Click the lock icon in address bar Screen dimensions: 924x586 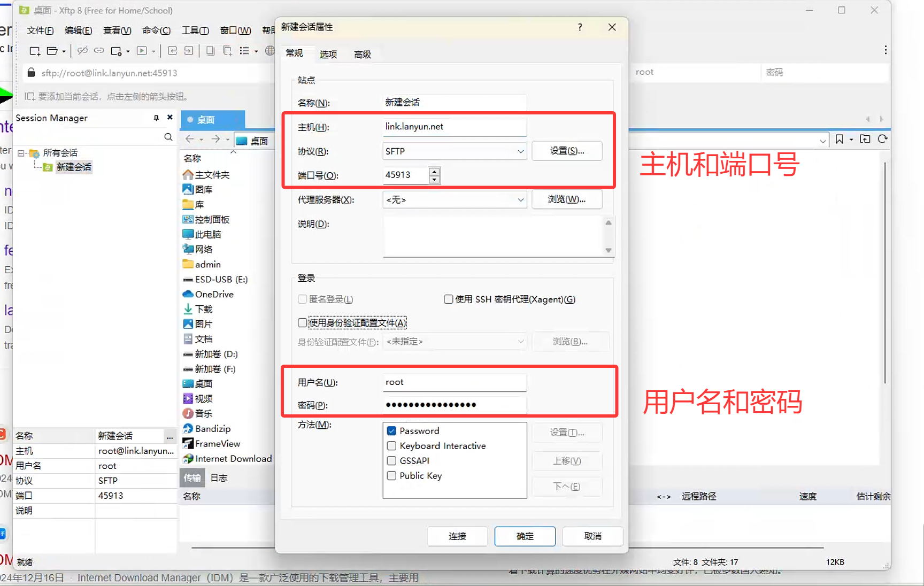tap(32, 72)
